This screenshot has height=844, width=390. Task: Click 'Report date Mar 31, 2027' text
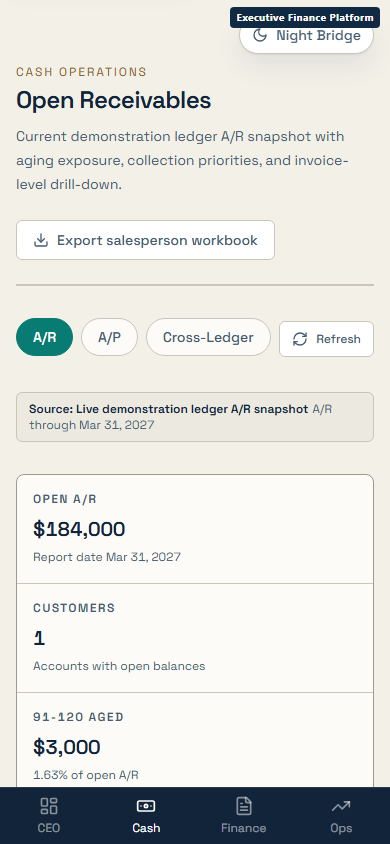pos(107,557)
